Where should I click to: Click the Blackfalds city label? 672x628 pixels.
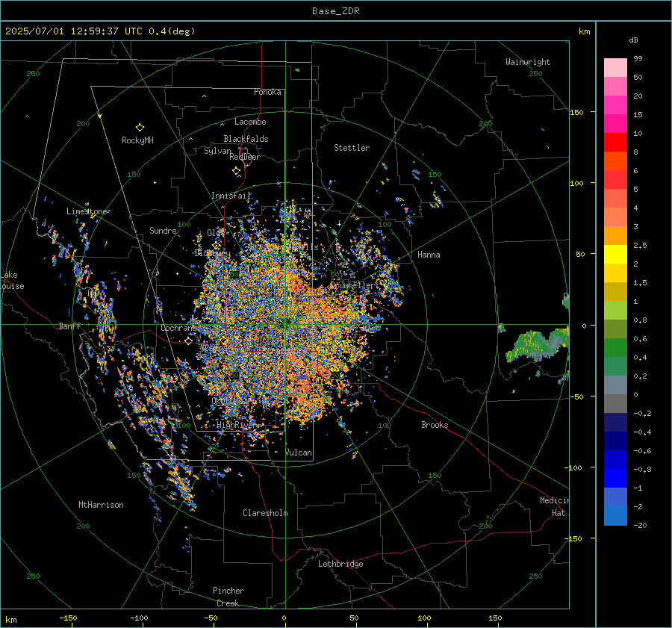tap(246, 139)
